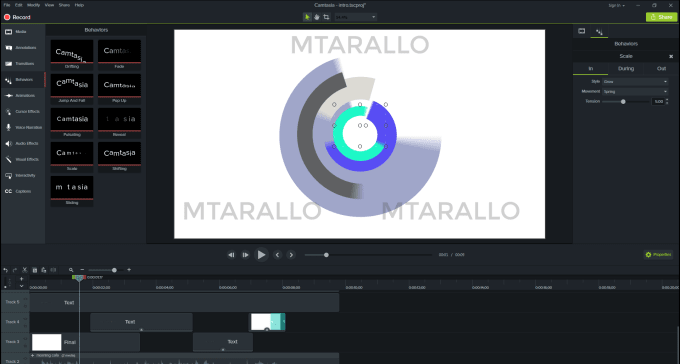Image resolution: width=680 pixels, height=364 pixels.
Task: Open the Captions tab
Action: tap(23, 191)
